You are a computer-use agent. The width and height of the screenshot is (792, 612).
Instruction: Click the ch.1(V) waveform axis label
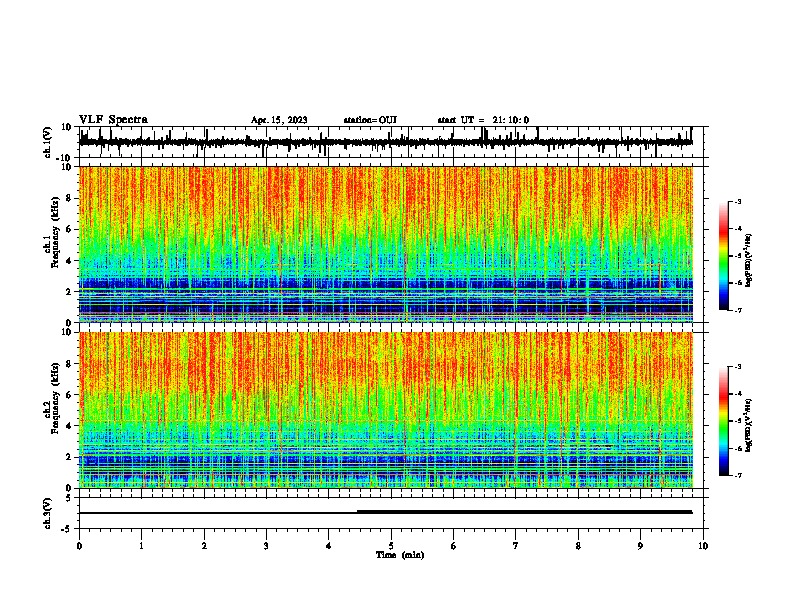(48, 142)
